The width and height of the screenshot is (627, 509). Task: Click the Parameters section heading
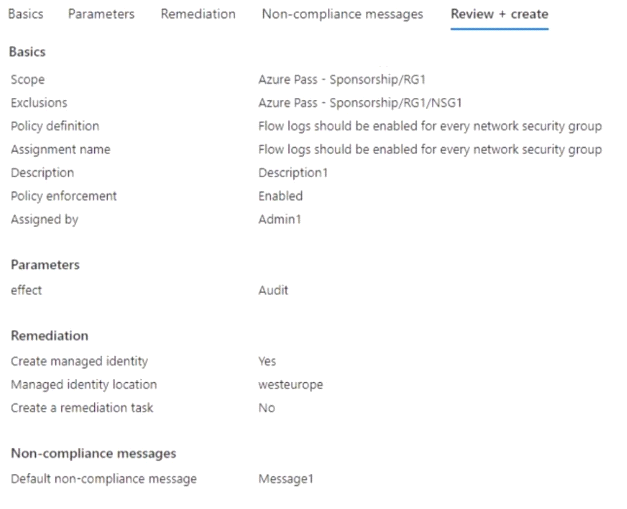point(45,265)
